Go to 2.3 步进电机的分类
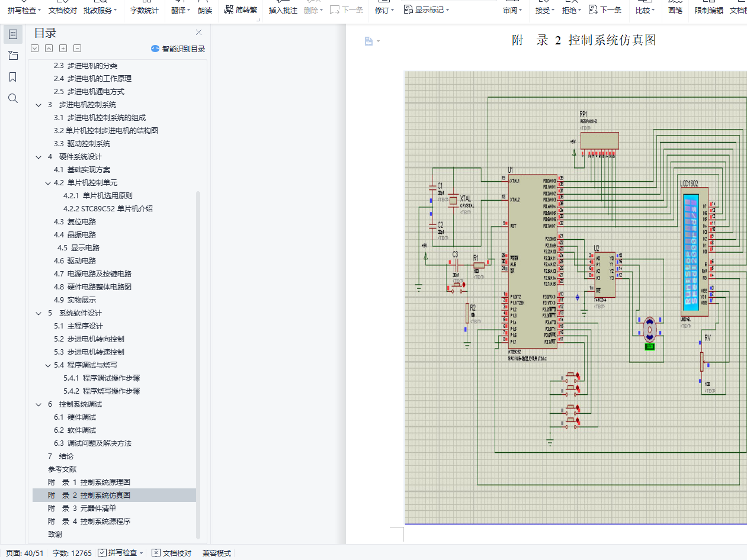 [86, 66]
